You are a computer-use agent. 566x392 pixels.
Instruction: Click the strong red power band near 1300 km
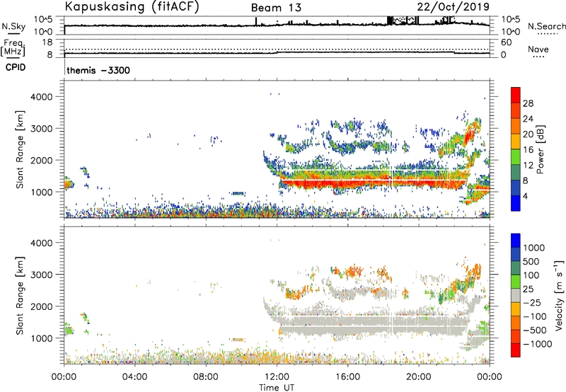pyautogui.click(x=372, y=183)
